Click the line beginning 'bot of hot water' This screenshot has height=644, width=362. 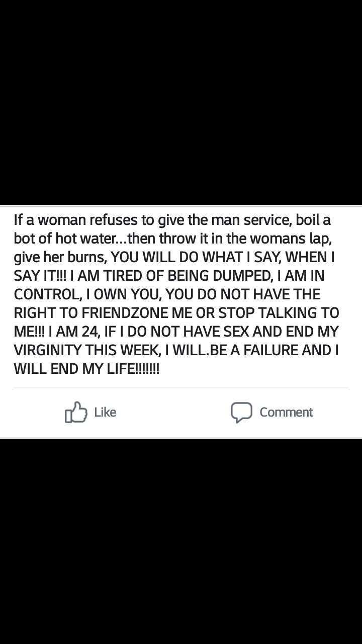click(x=172, y=238)
